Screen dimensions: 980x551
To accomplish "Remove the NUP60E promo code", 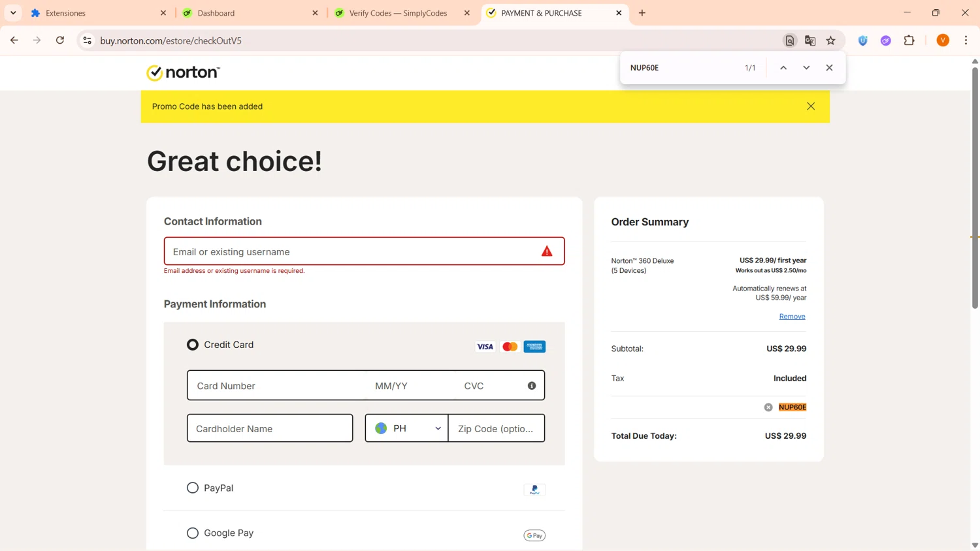I will 768,407.
